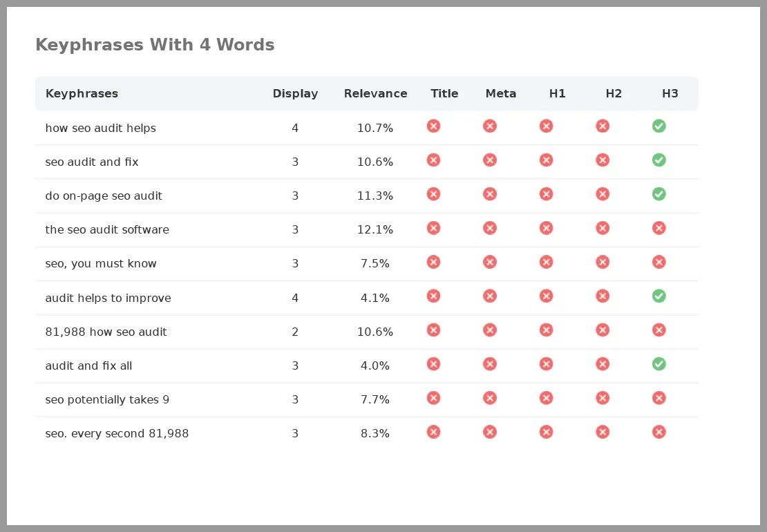
Task: Click the 7.5% relevance value
Action: pyautogui.click(x=375, y=263)
